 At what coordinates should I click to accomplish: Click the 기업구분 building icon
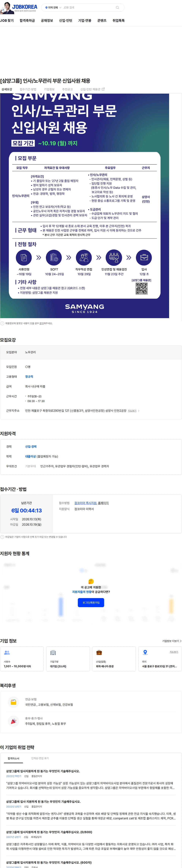tap(53, 653)
